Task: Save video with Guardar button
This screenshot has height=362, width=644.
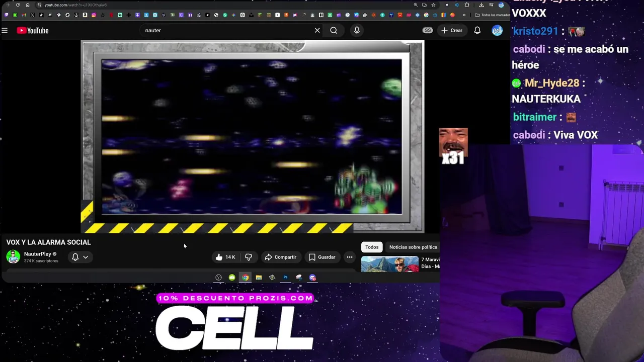Action: (322, 257)
